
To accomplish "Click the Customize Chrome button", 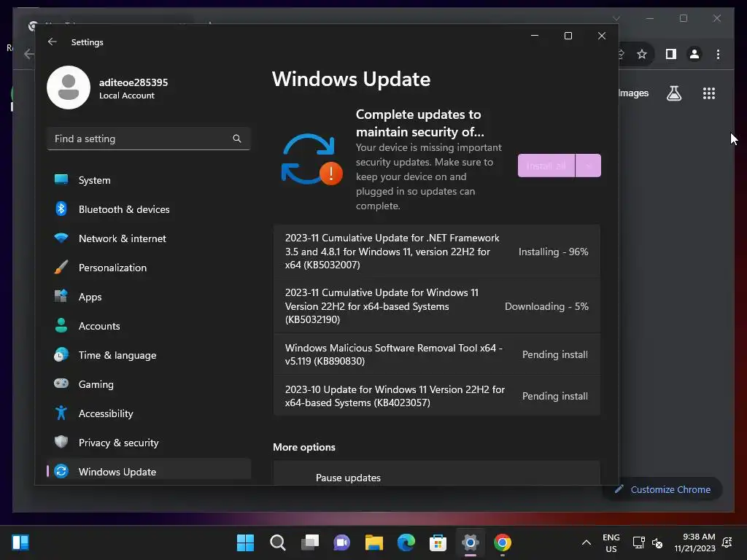I will [662, 489].
